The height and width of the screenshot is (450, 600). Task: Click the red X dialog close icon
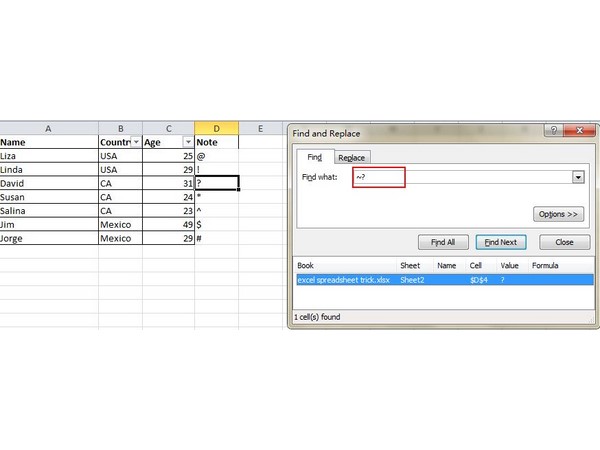click(580, 130)
